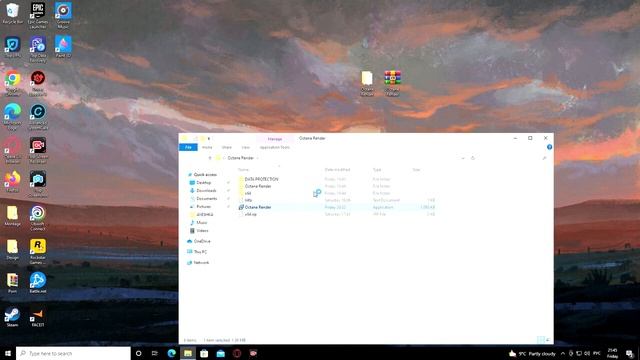Open the File tab in Explorer
640x360 pixels.
point(188,147)
